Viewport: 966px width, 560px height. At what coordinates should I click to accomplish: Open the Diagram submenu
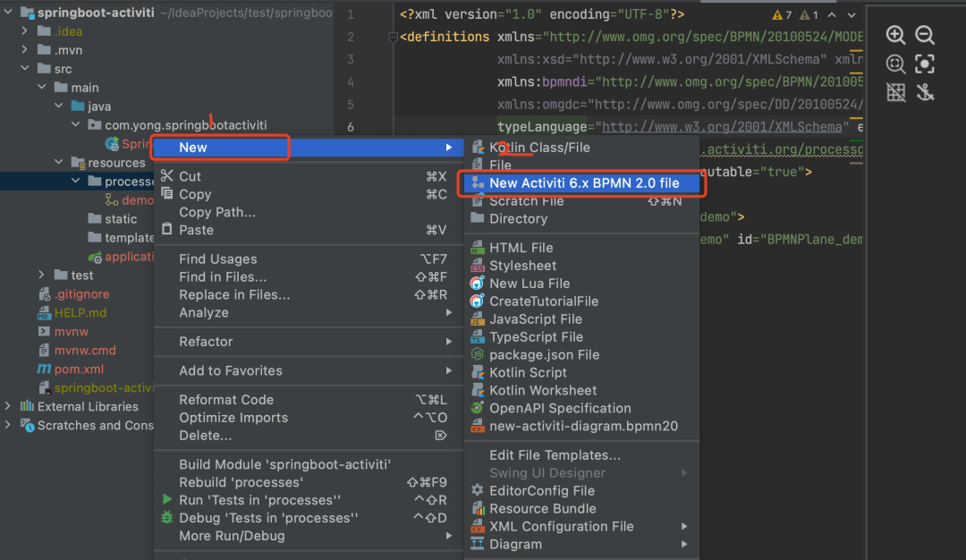point(581,545)
